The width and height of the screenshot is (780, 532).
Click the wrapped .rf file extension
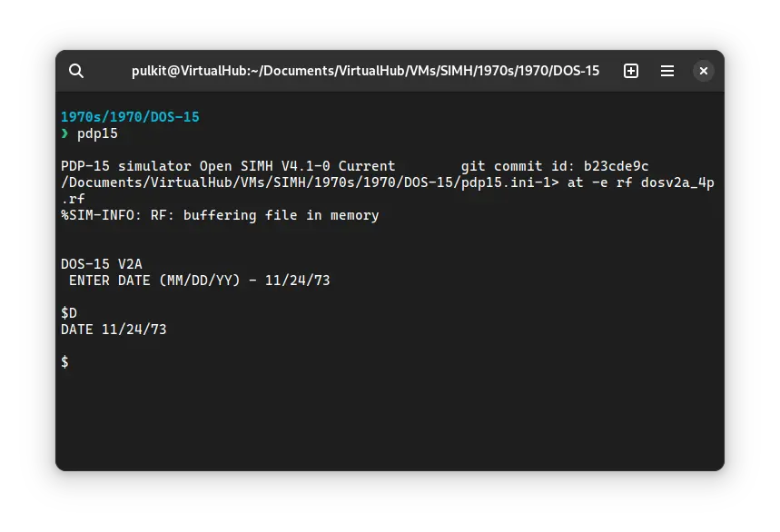[73, 199]
